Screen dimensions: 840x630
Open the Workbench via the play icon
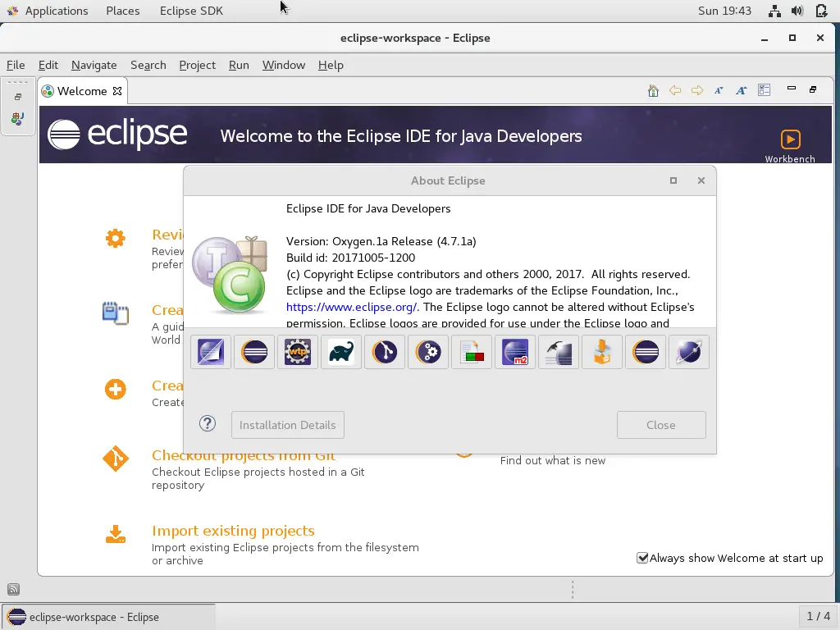point(790,139)
